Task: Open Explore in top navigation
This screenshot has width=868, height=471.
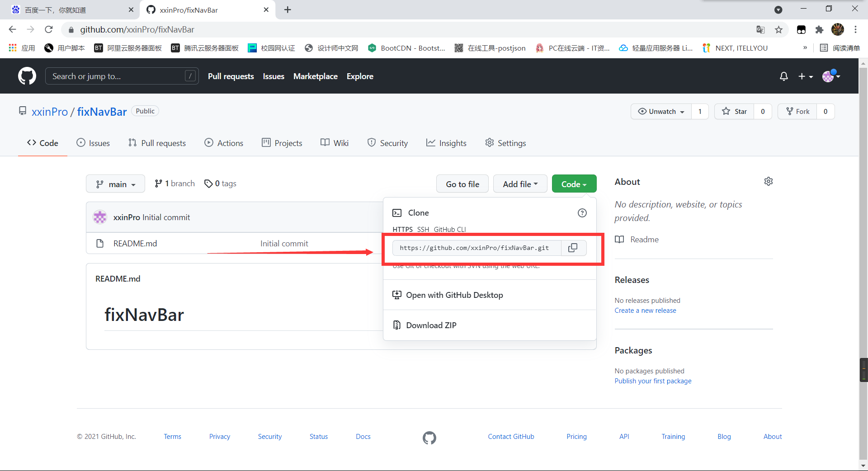Action: pos(360,76)
